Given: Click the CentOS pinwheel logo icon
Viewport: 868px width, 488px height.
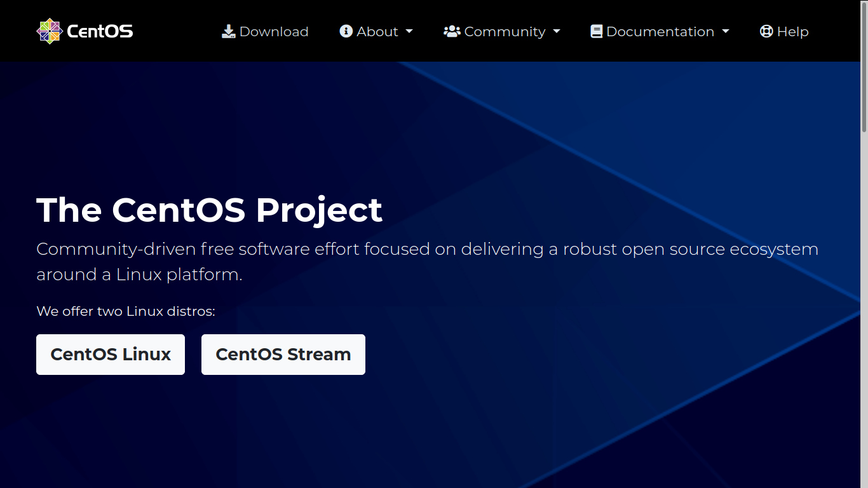Looking at the screenshot, I should [x=50, y=31].
